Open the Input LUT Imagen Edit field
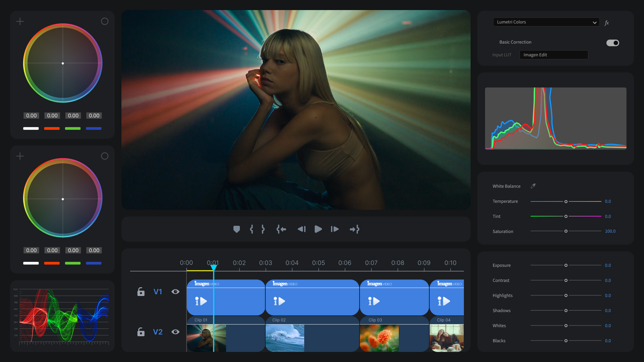Viewport: 644px width, 362px height. click(553, 55)
